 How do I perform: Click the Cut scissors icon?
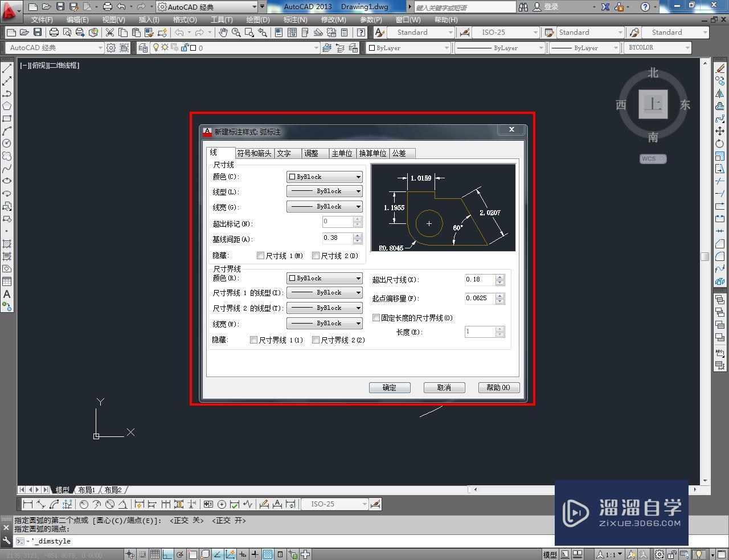point(110,32)
